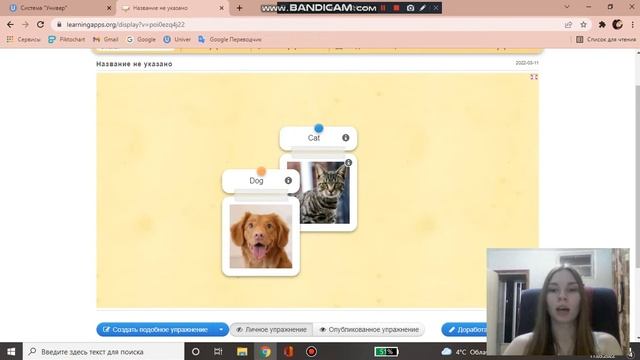Image resolution: width=640 pixels, height=360 pixels.
Task: Click the Windows taskbar search box
Action: (x=103, y=351)
